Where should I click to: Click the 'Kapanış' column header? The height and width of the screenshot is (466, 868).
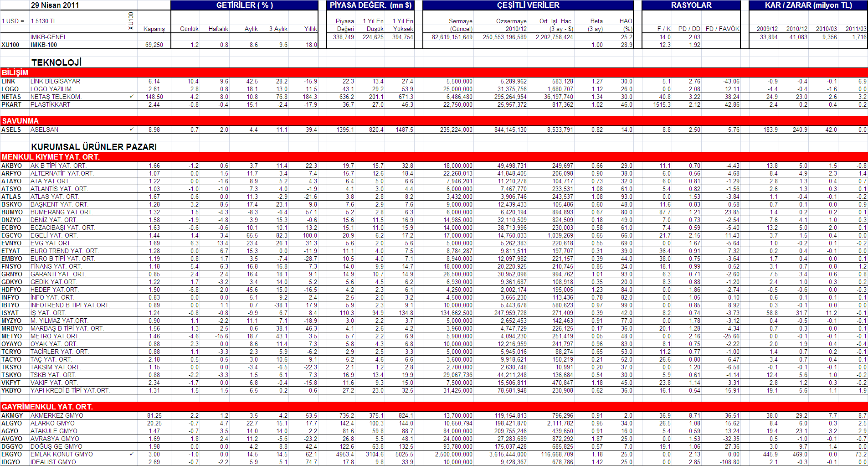pos(154,29)
